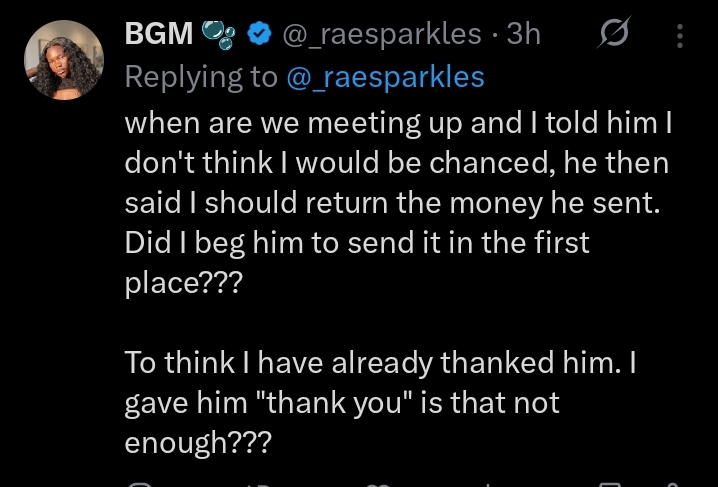Open the tweet by clicking its first paragraph

396,163
